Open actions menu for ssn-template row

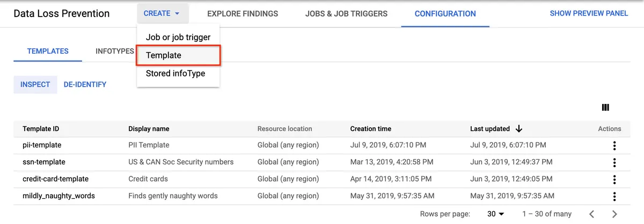coord(614,162)
